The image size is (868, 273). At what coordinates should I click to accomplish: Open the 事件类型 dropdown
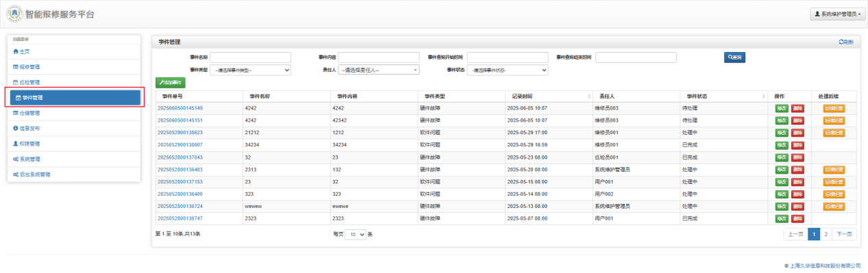click(251, 70)
